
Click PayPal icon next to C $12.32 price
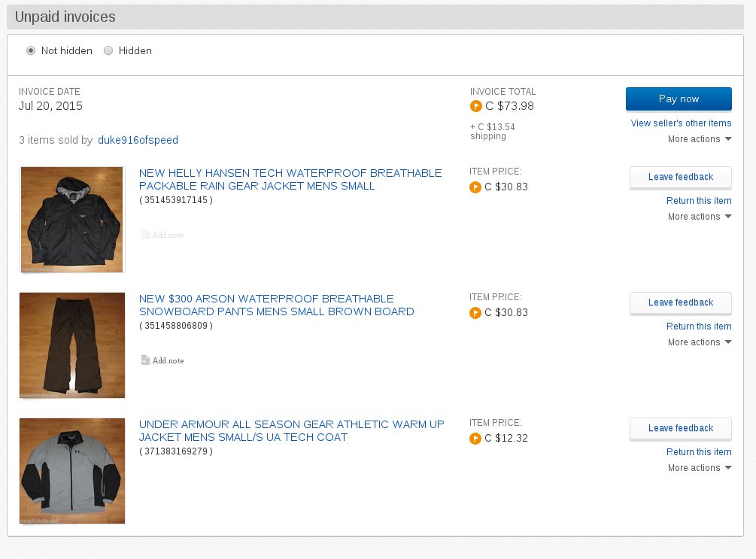475,439
